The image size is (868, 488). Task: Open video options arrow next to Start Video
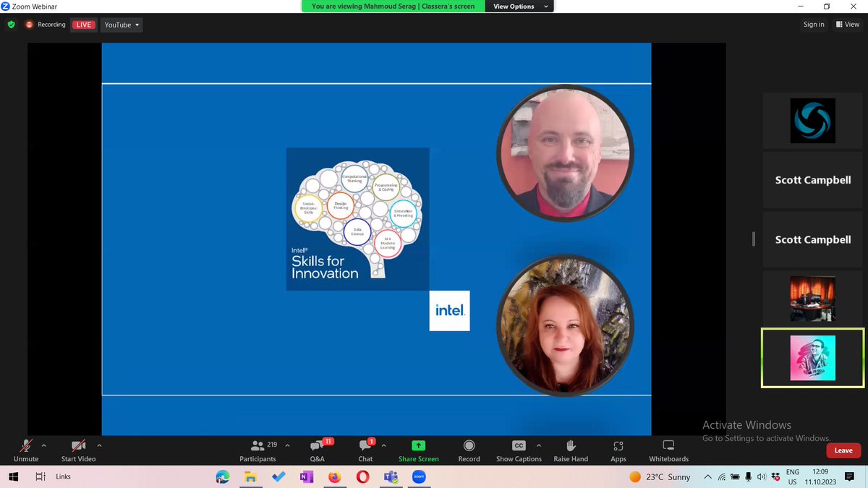coord(99,445)
